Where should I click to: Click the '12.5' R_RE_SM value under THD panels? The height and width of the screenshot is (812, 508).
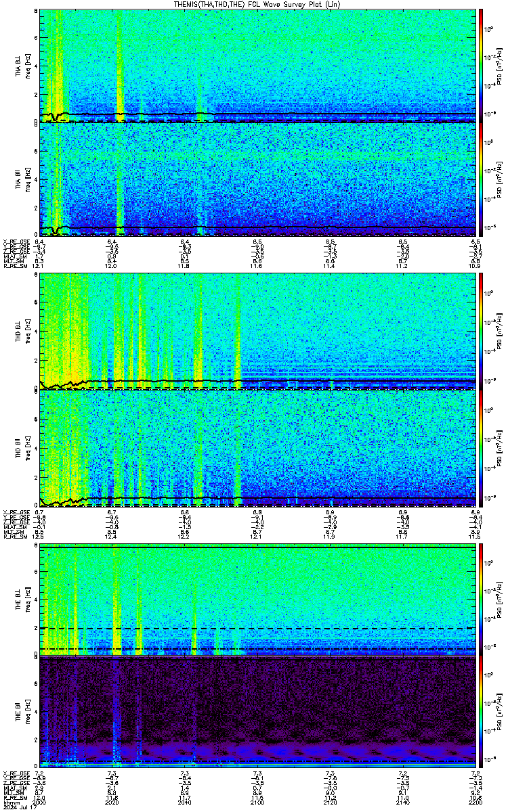coord(39,536)
